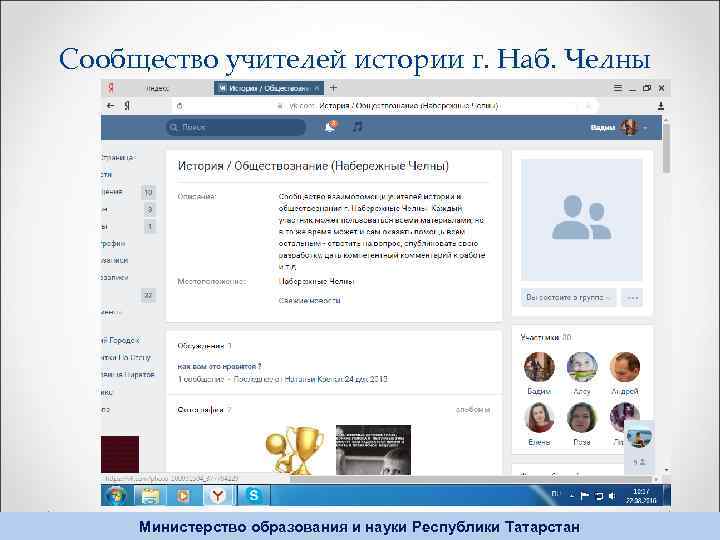Click the group placeholder avatar image

[x=581, y=219]
